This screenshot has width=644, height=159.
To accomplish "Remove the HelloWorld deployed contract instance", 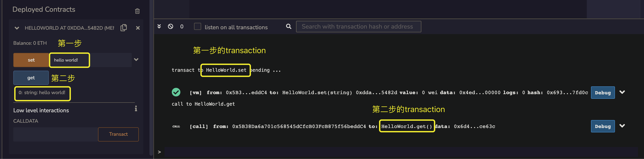I will coord(138,28).
